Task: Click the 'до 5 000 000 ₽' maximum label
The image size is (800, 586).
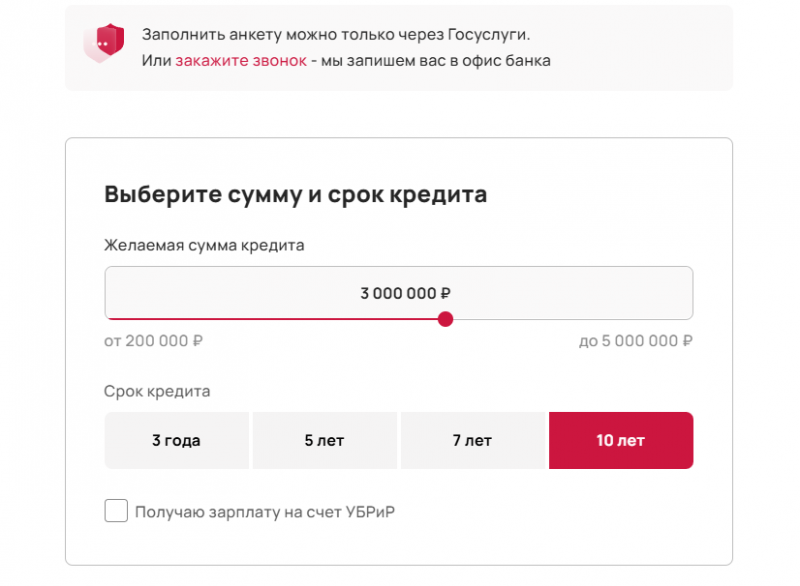Action: pyautogui.click(x=637, y=340)
